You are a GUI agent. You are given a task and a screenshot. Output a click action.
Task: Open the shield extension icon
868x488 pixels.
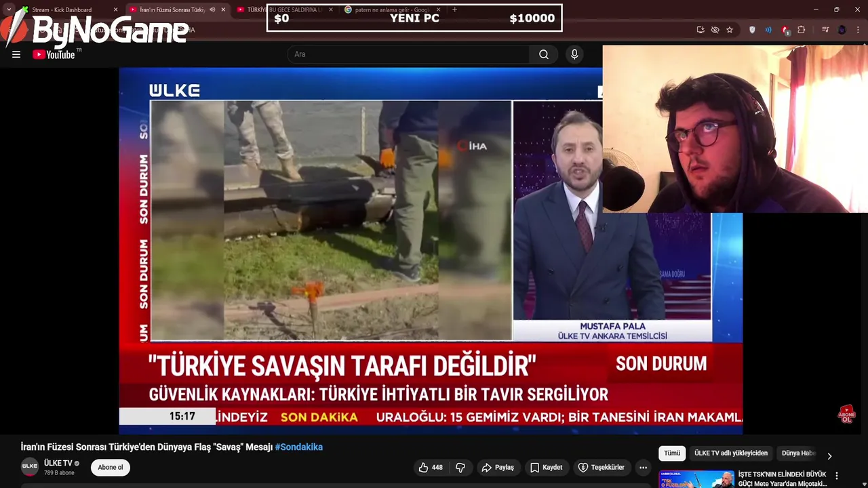pos(752,30)
